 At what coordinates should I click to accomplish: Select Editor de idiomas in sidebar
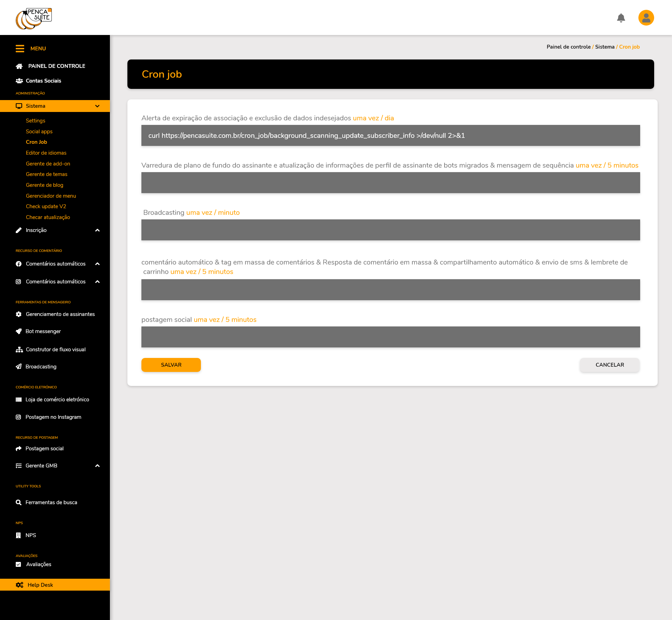46,153
